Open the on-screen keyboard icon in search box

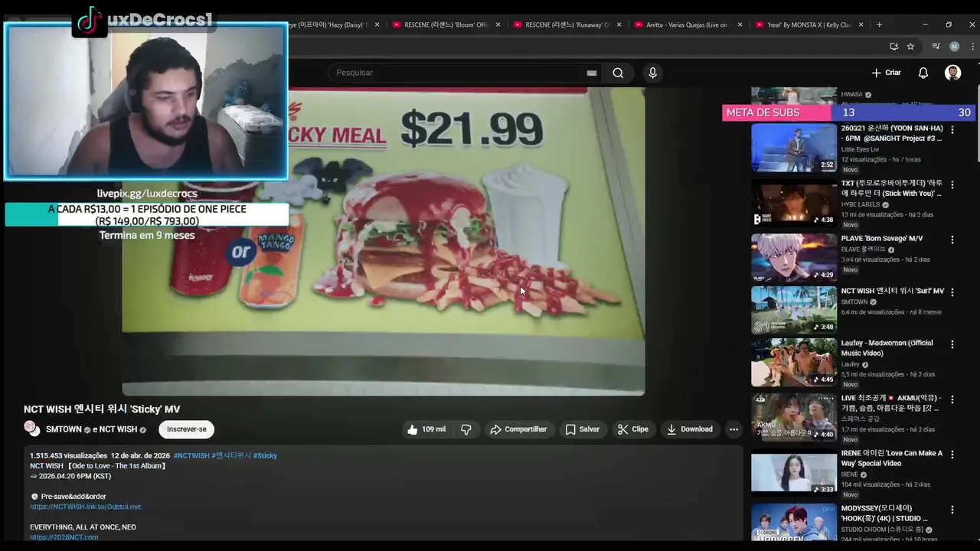pos(591,73)
